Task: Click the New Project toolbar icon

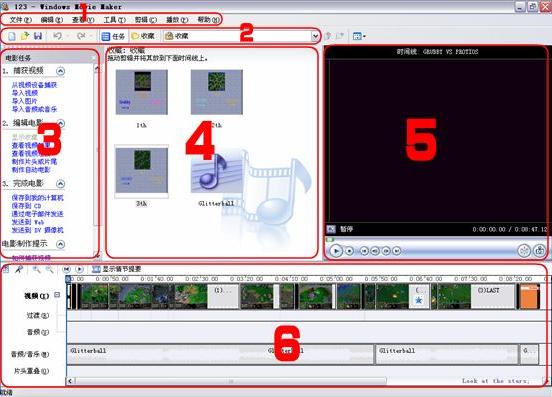Action: pos(12,36)
